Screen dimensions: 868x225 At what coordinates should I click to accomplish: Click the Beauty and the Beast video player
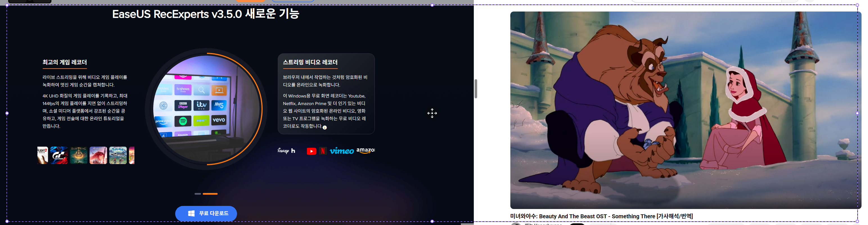(x=685, y=110)
